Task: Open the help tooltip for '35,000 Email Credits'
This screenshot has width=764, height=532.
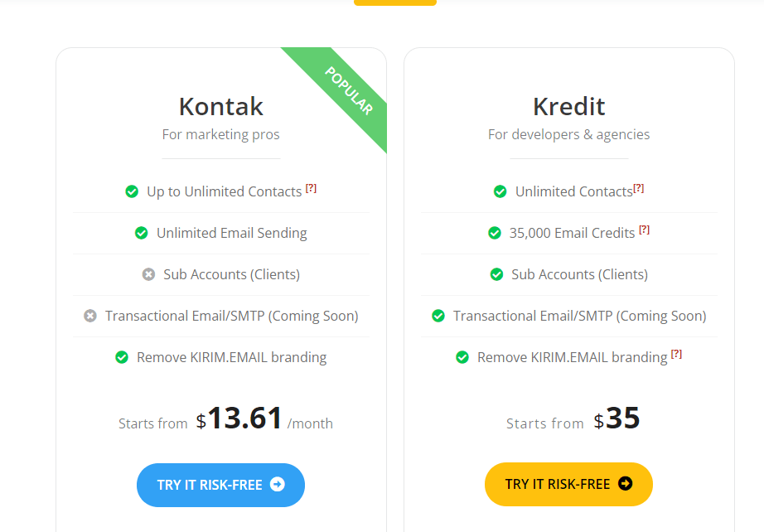Action: click(x=644, y=230)
